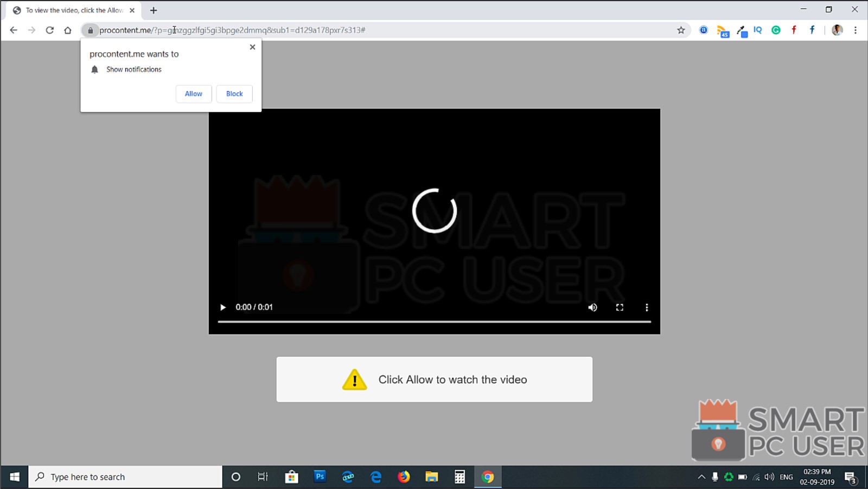
Task: Open the Windows Start menu
Action: coord(14,477)
